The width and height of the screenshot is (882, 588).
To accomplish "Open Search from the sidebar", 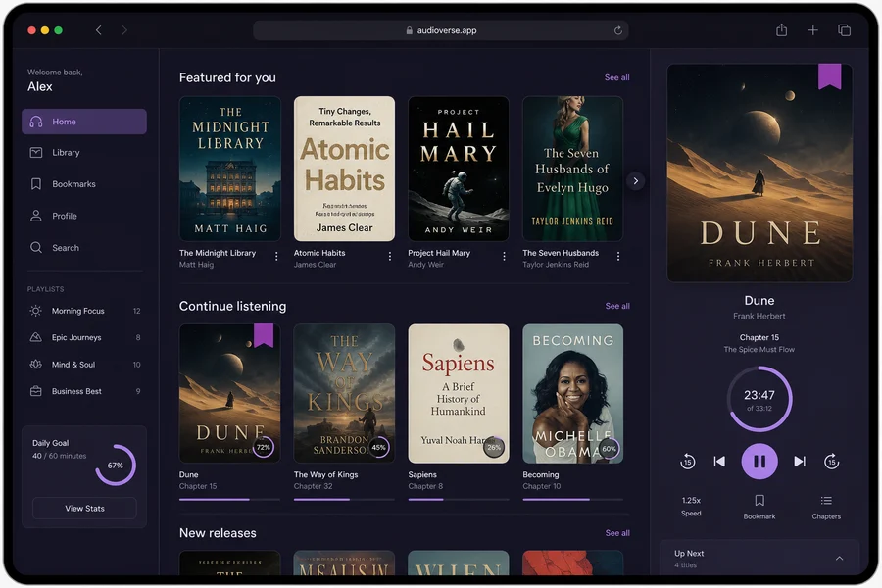I will (84, 248).
